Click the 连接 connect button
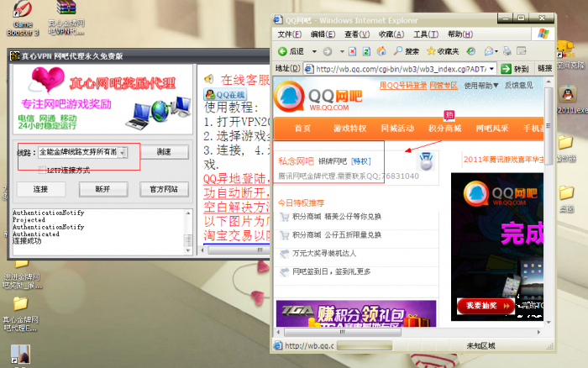The width and height of the screenshot is (588, 368). (x=40, y=189)
